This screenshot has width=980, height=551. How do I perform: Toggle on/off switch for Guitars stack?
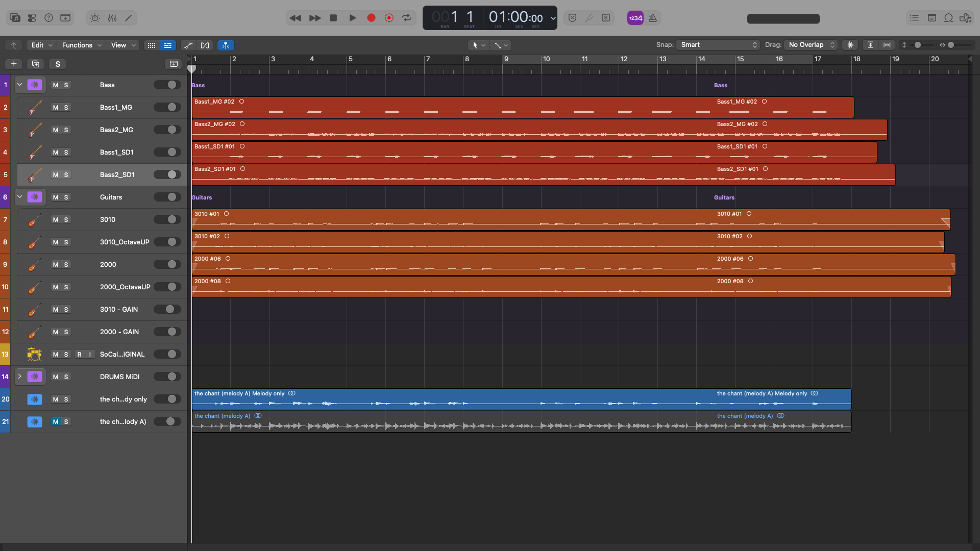167,197
